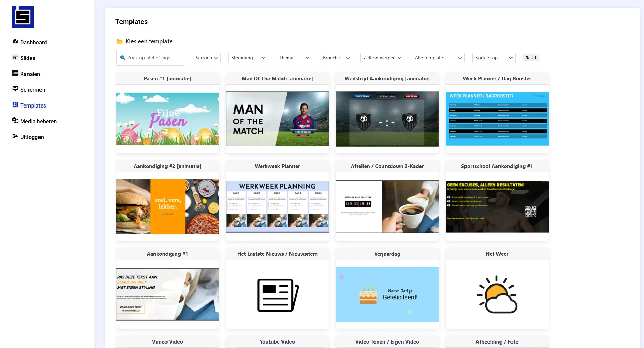644x348 pixels.
Task: Click the Uitloggen logout icon
Action: (15, 136)
